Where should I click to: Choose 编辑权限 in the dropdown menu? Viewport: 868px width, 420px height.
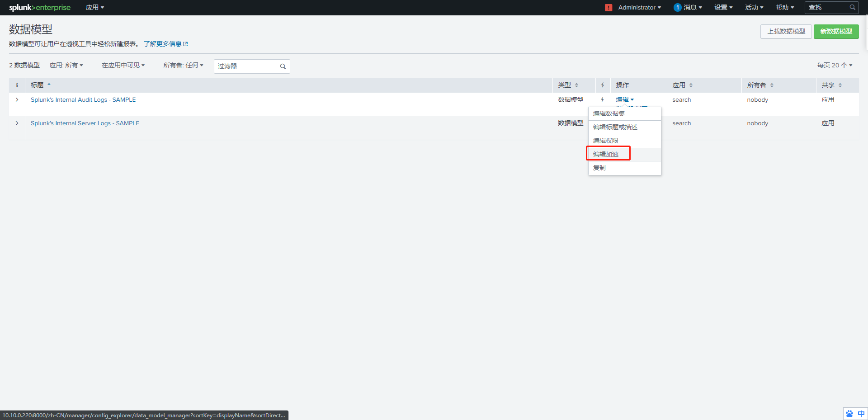606,141
